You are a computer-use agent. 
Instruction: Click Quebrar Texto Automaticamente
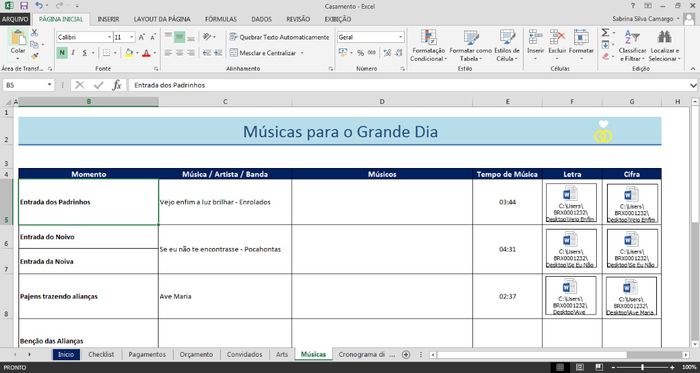(279, 37)
